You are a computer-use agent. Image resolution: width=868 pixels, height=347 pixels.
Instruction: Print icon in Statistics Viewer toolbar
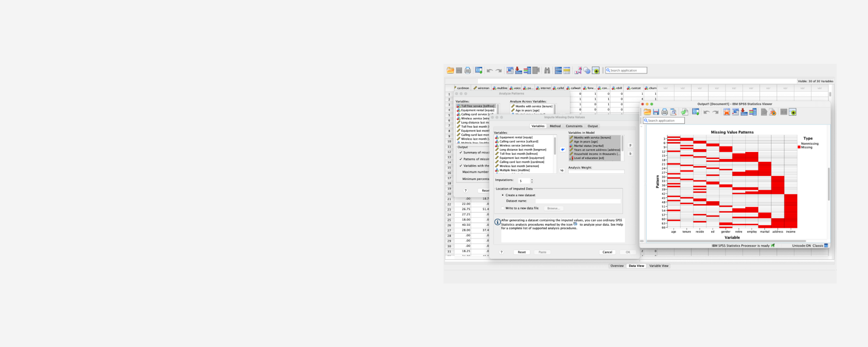pos(665,112)
